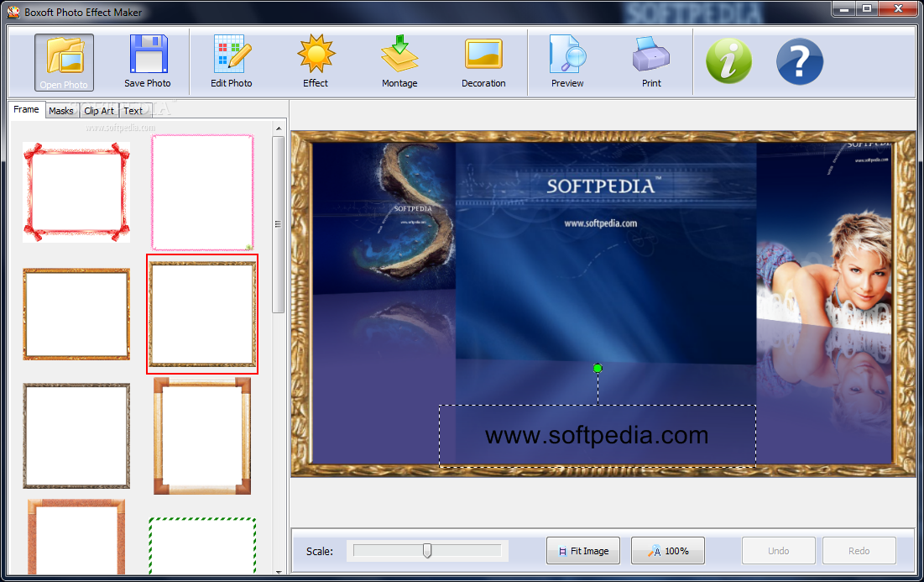Minimize the Boxoft Photo Effect Maker window
Viewport: 924px width, 582px height.
click(845, 9)
